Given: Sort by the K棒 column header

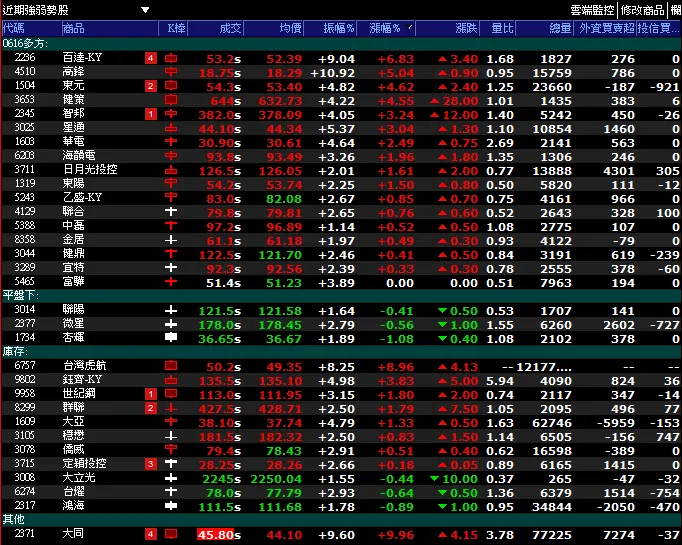Looking at the screenshot, I should [173, 28].
